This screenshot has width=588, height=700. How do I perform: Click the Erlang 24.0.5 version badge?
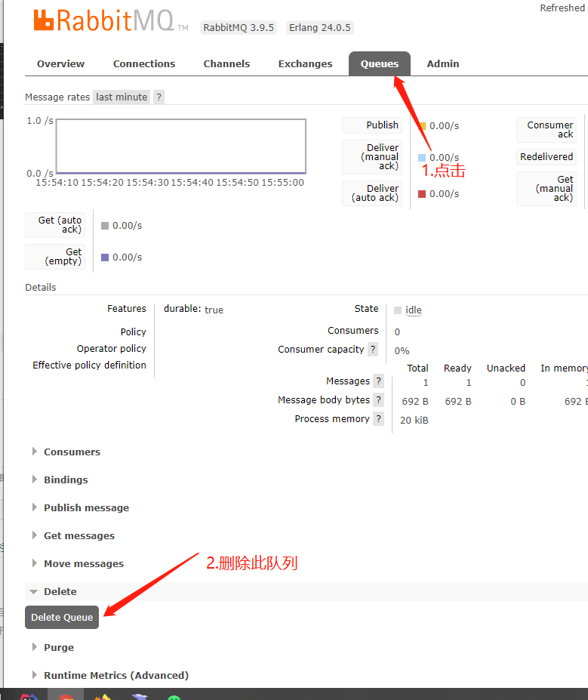pos(319,28)
